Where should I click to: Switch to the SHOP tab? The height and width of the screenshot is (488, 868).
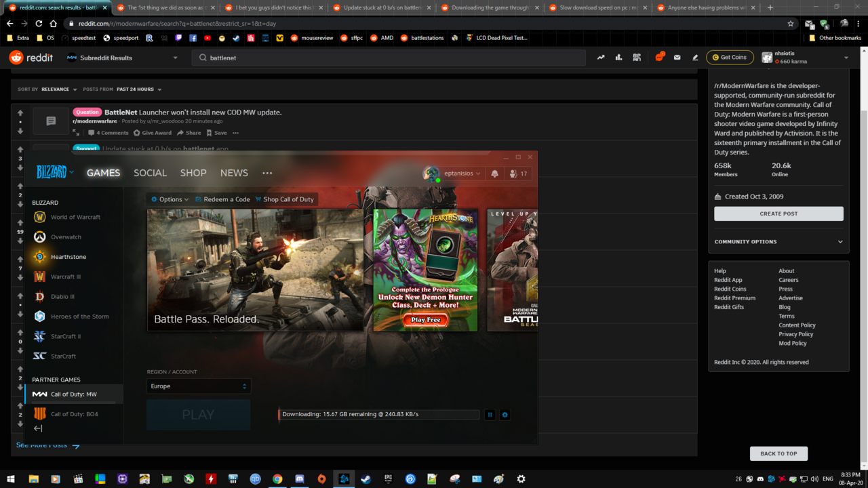tap(193, 173)
